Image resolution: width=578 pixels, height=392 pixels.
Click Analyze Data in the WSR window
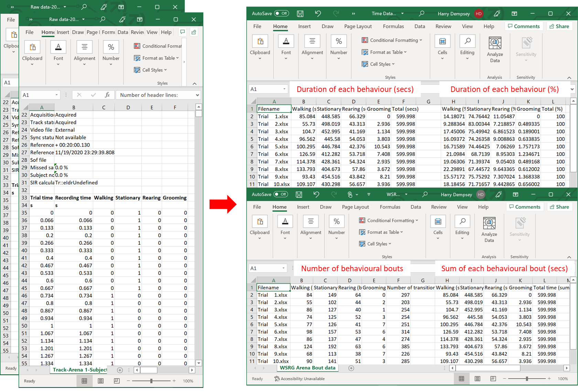489,230
